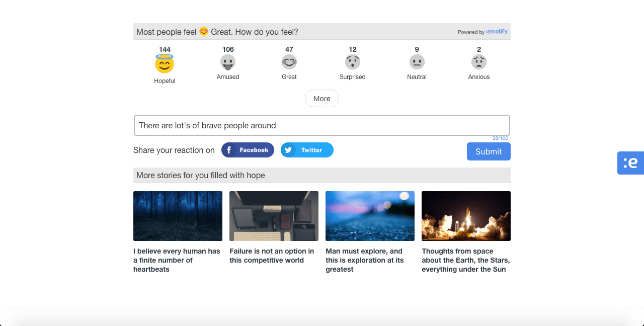This screenshot has height=326, width=644.
Task: Click inside the reaction comment text field
Action: [321, 125]
